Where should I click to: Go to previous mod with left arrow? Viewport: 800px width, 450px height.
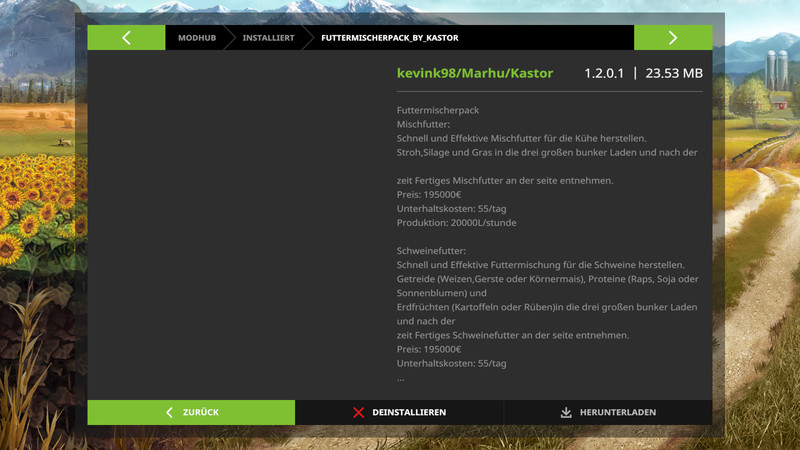pyautogui.click(x=126, y=37)
